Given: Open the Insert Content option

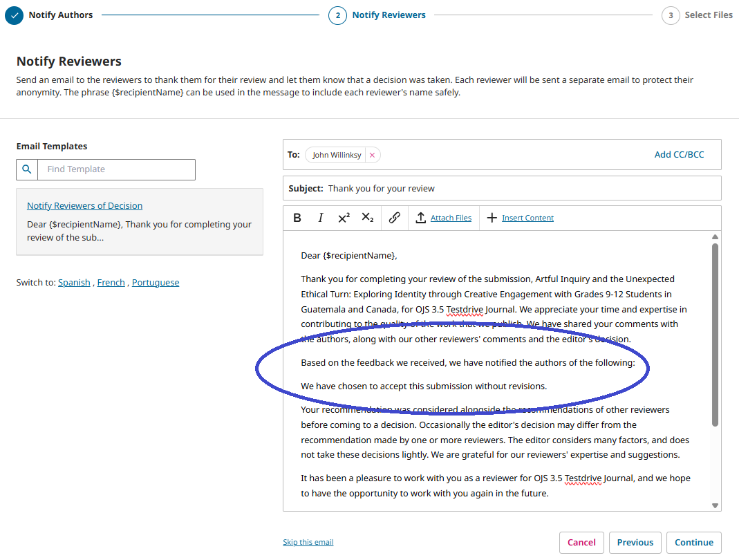Looking at the screenshot, I should 520,218.
